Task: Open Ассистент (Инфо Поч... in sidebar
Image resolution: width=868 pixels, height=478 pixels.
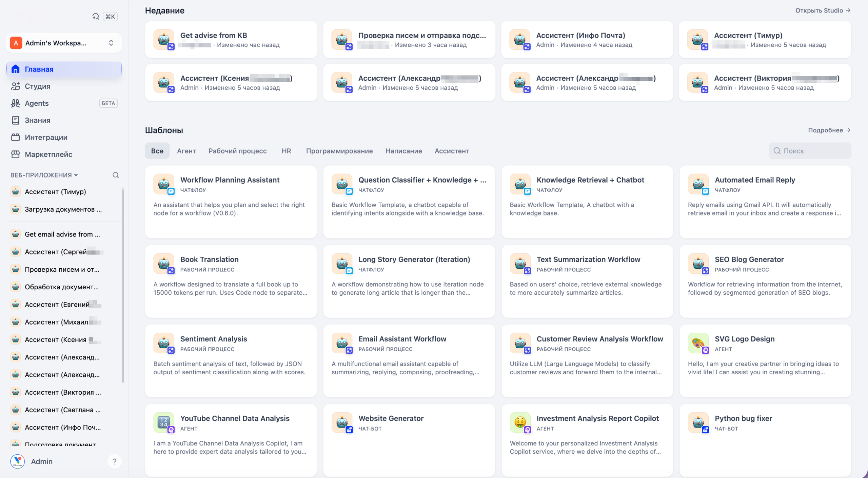Action: click(x=64, y=428)
